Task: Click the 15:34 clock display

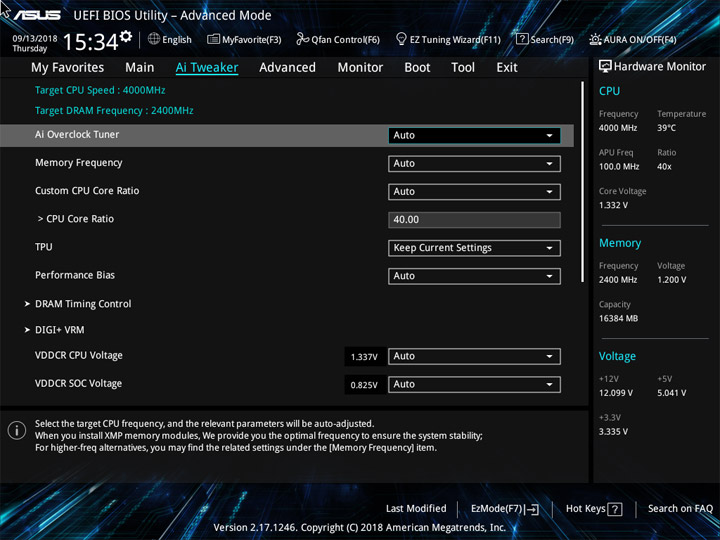Action: coord(90,42)
